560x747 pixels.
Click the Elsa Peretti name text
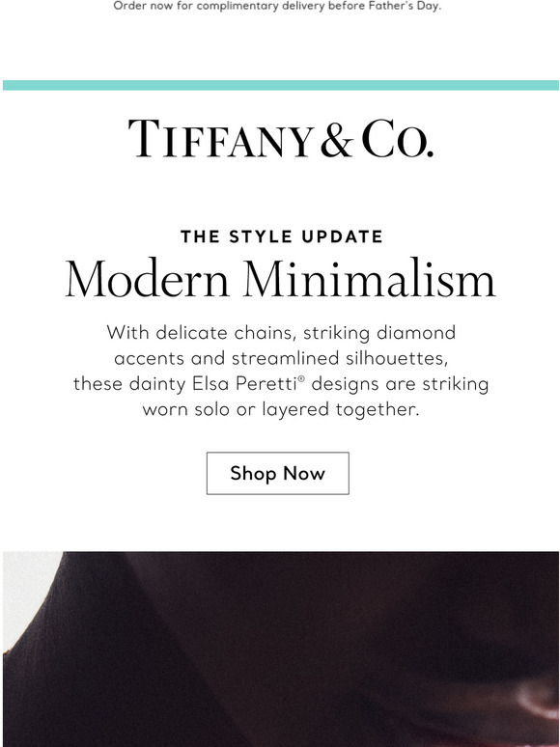(244, 384)
